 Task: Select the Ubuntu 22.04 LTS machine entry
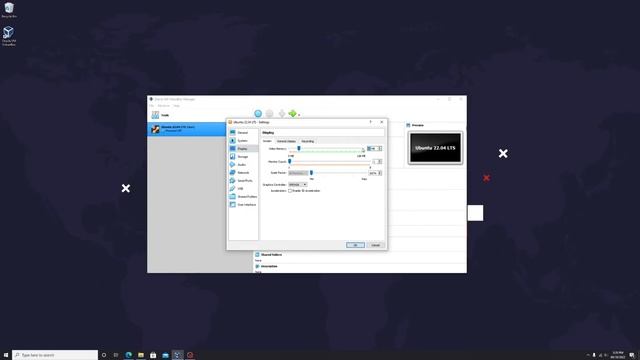[187, 129]
